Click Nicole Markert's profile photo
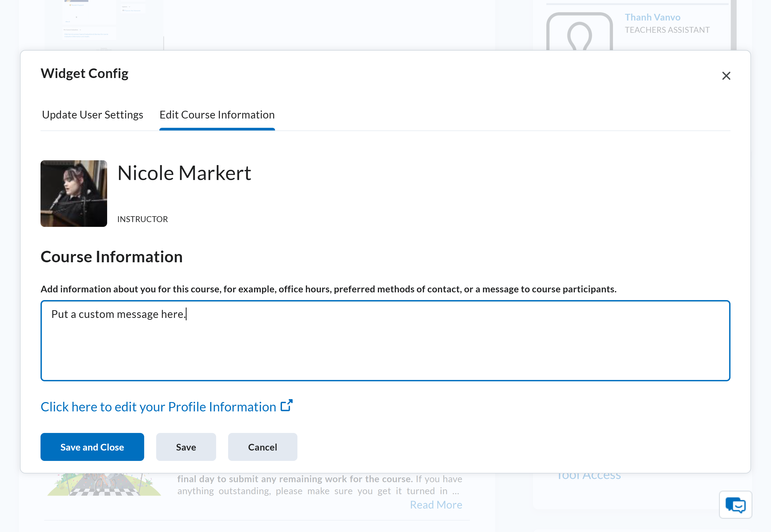Viewport: 771px width, 532px height. [x=74, y=194]
